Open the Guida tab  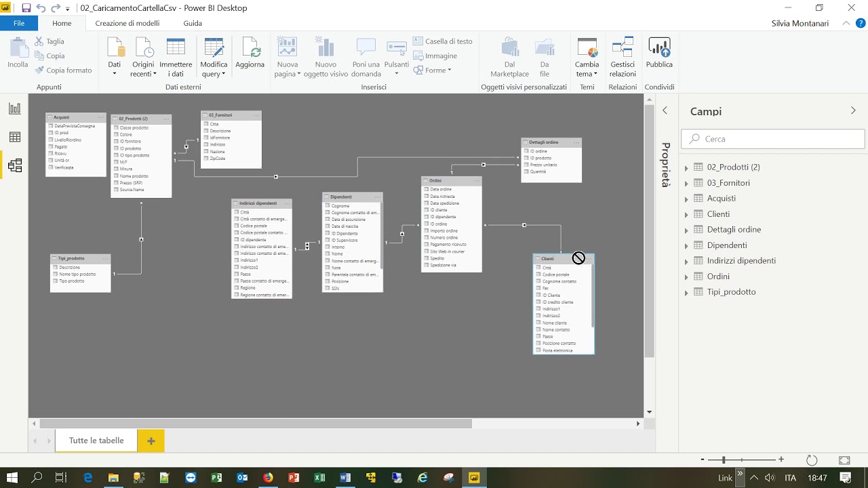(x=193, y=23)
